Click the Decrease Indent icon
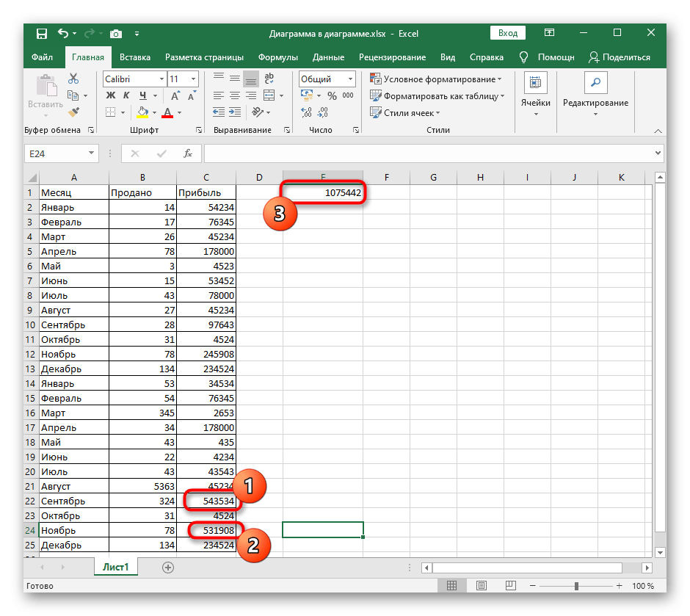The width and height of the screenshot is (690, 616). click(x=218, y=112)
